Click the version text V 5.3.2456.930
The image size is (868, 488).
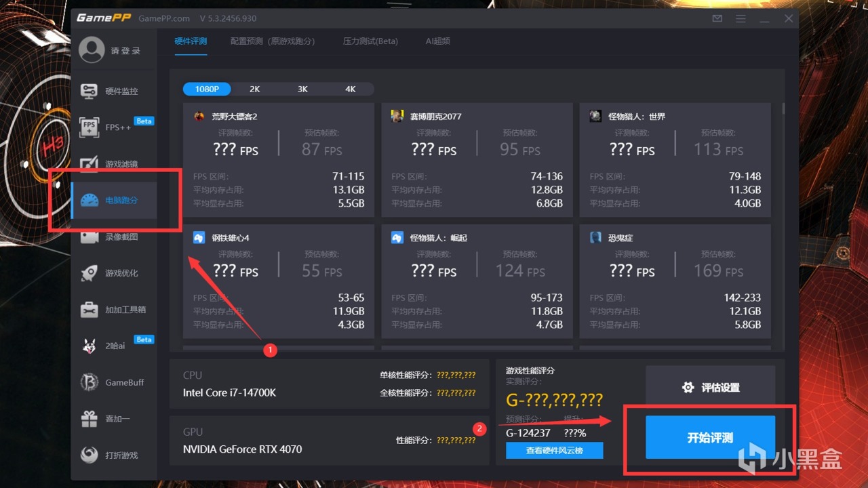tap(228, 18)
